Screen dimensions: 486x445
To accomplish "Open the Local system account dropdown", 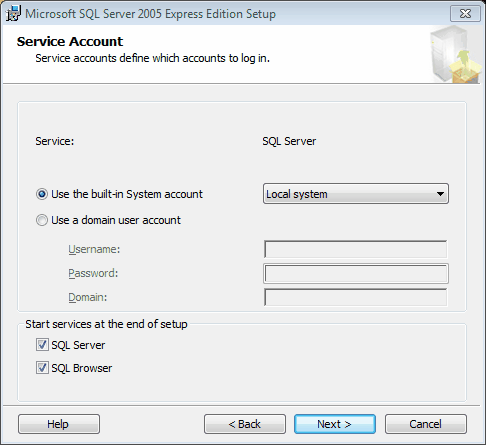I will tap(356, 194).
